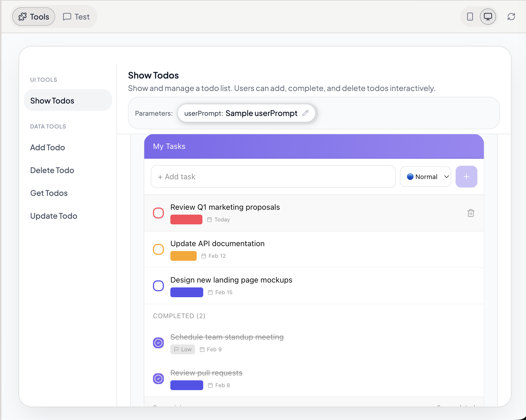Open Add Todo data tool
Screen dimensions: 526x420
click(48, 148)
